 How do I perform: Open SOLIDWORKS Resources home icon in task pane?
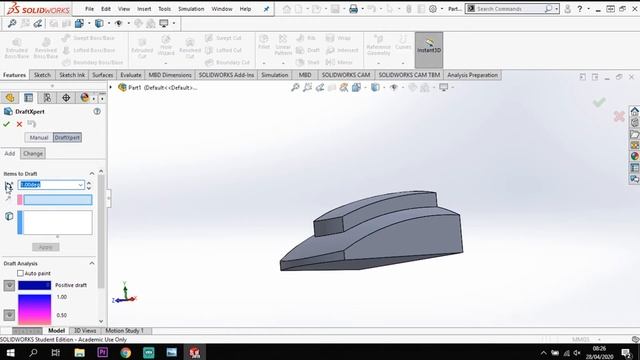point(634,111)
